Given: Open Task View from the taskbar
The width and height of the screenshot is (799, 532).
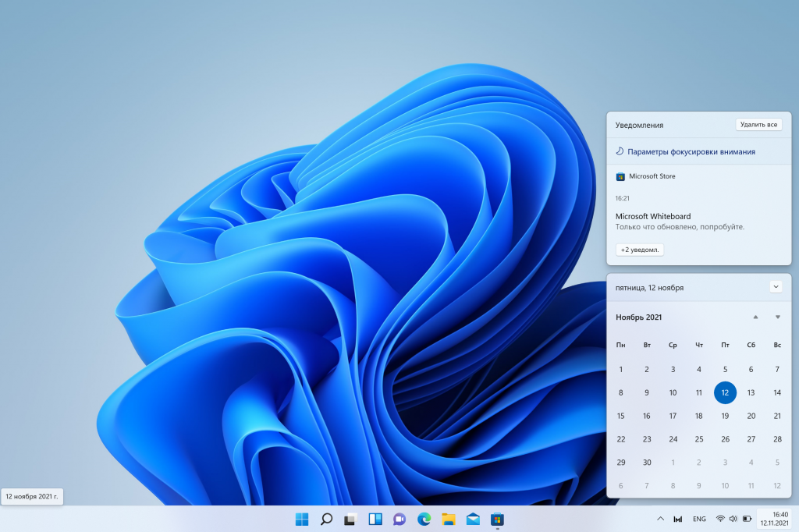Looking at the screenshot, I should click(351, 519).
